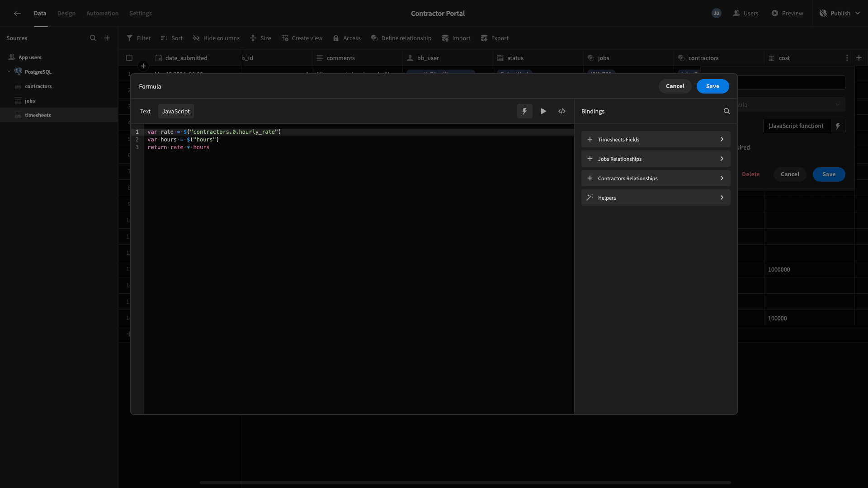Select the timesheets tree item in sidebar
The image size is (868, 488).
[37, 115]
